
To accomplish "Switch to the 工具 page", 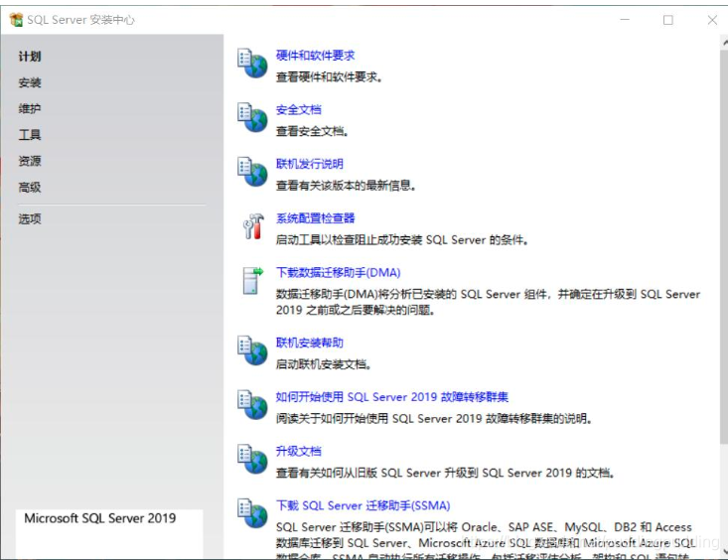I will pyautogui.click(x=30, y=135).
